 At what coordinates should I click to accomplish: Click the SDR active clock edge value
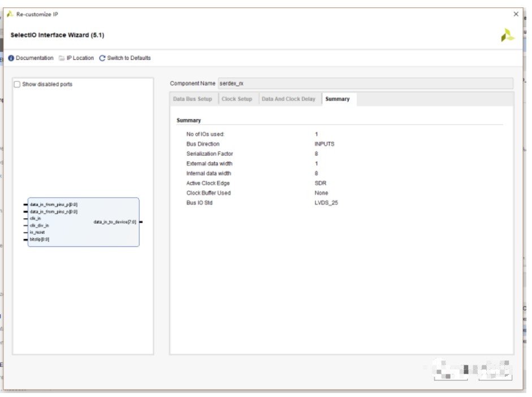point(321,184)
